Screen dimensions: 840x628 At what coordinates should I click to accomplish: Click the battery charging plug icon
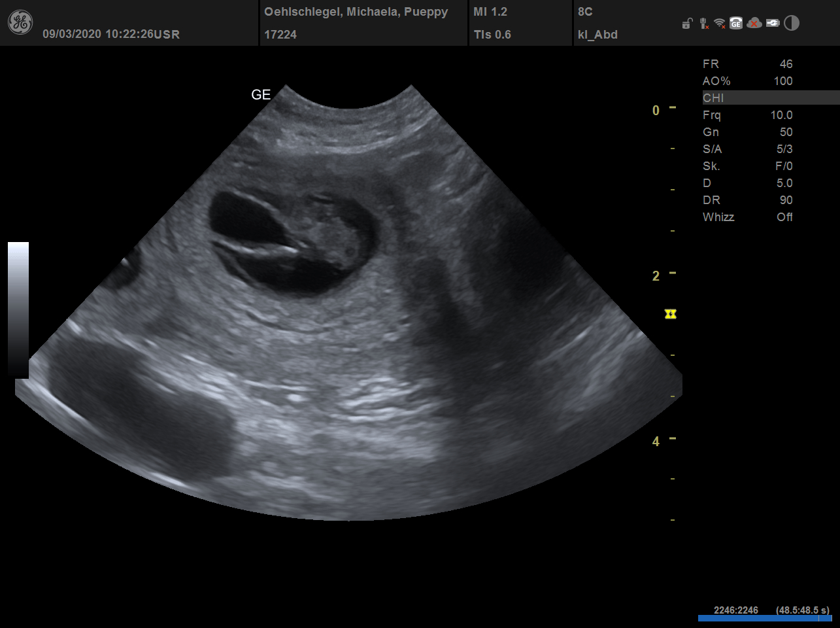[773, 24]
